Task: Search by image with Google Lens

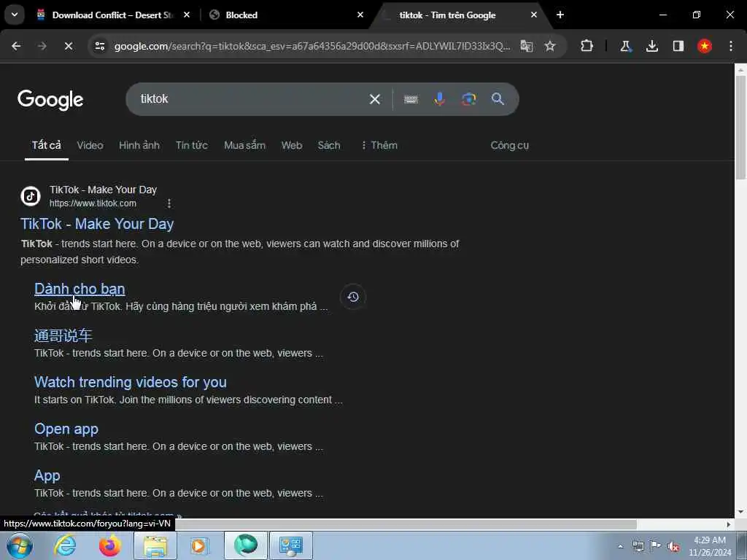Action: (x=469, y=99)
